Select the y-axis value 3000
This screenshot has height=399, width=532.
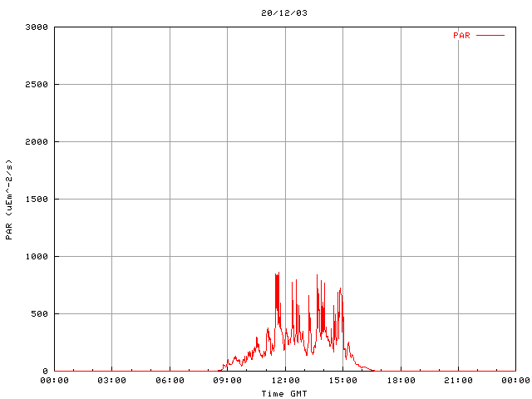tap(37, 27)
